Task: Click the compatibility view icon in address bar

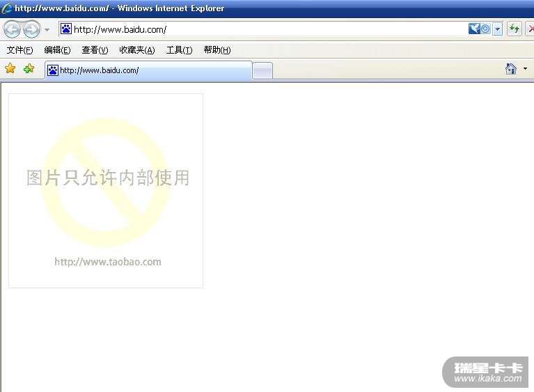Action: (485, 29)
